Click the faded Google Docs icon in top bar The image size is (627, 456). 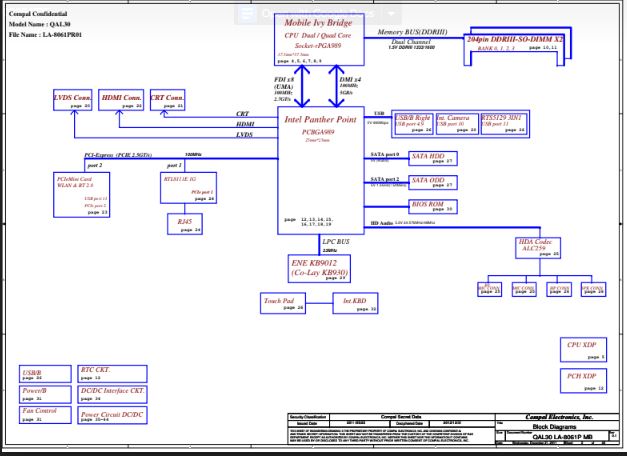tap(247, 14)
